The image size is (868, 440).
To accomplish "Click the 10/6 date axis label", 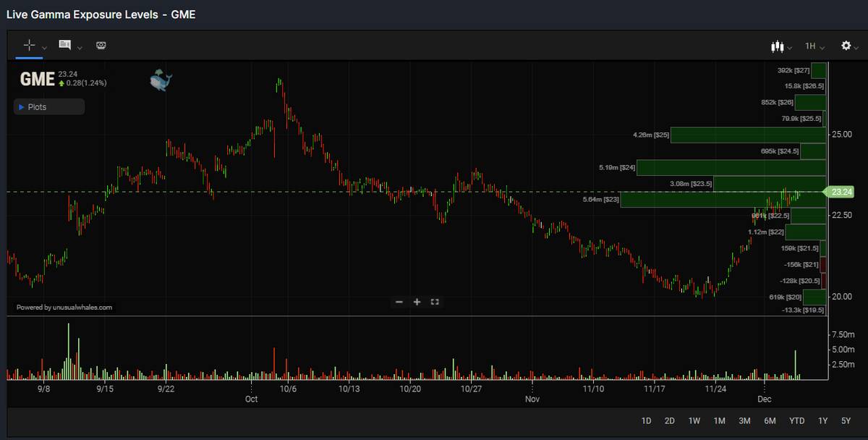I will point(288,389).
